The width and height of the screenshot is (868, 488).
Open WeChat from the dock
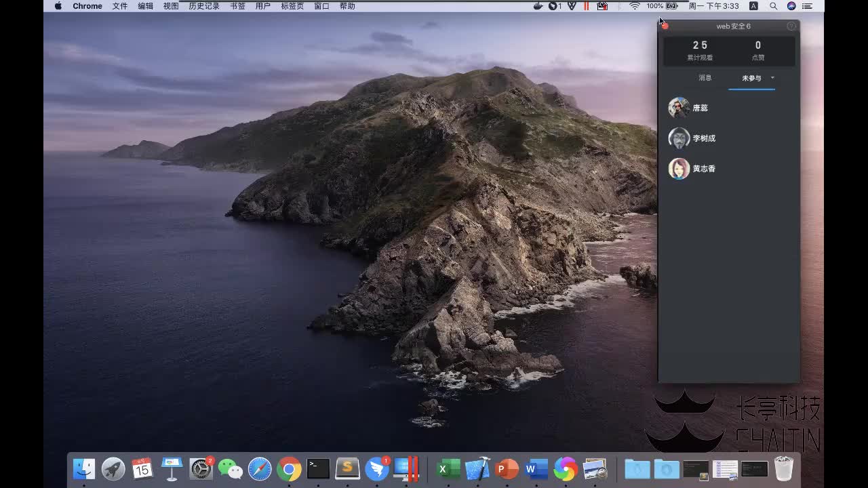click(x=231, y=468)
